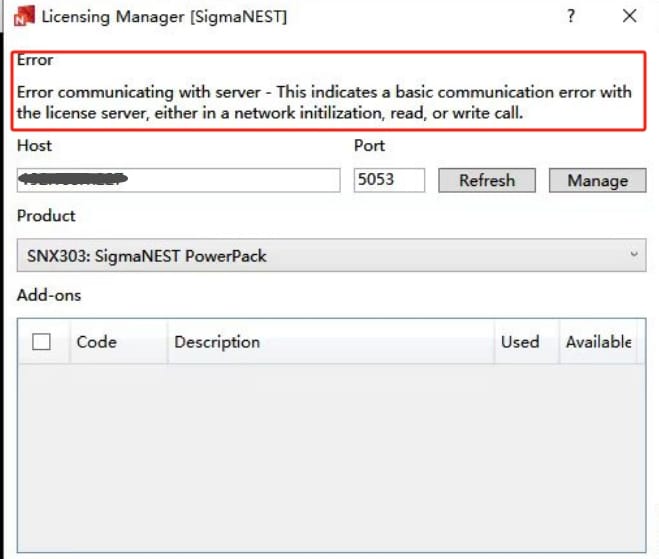
Task: Click the Host label
Action: coord(34,145)
